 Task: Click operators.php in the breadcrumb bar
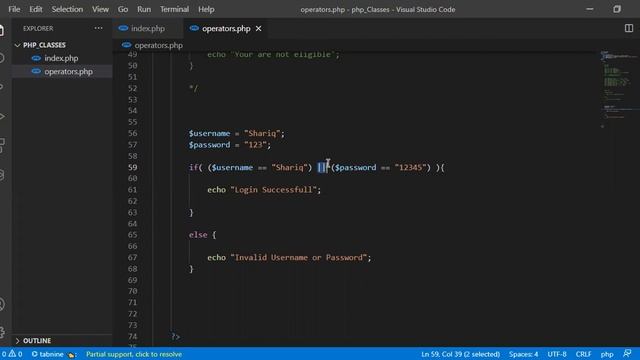pyautogui.click(x=158, y=45)
